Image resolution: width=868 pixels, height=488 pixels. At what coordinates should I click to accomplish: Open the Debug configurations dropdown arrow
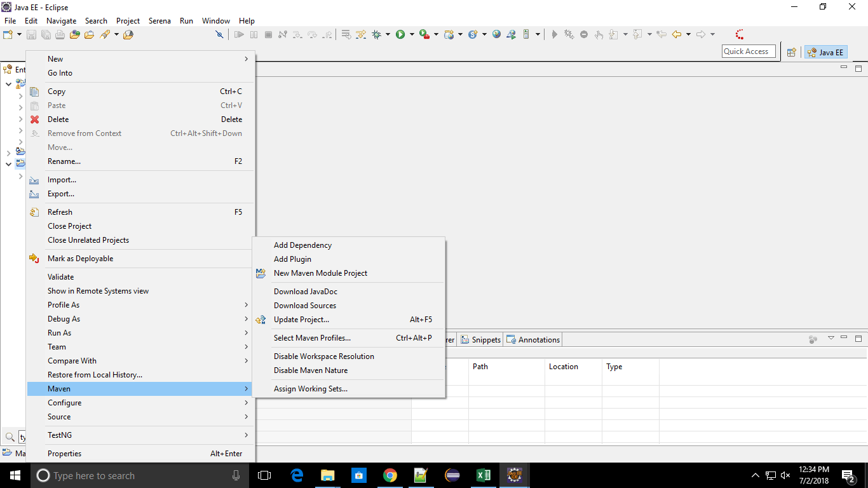[388, 34]
